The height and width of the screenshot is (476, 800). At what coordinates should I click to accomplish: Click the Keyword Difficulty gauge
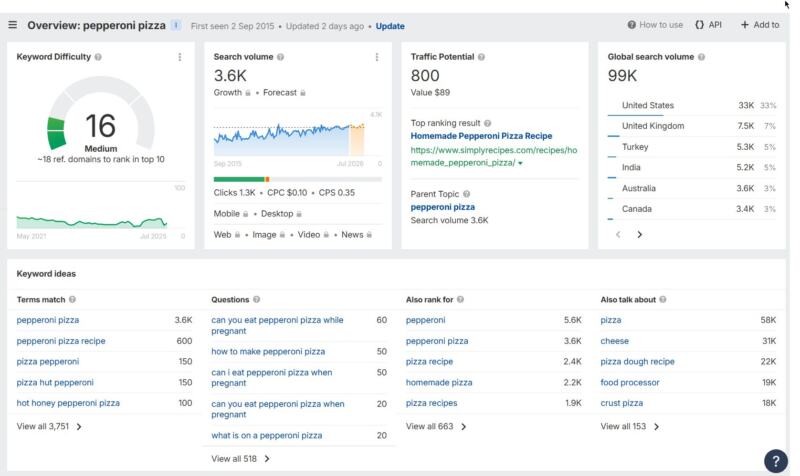[101, 114]
